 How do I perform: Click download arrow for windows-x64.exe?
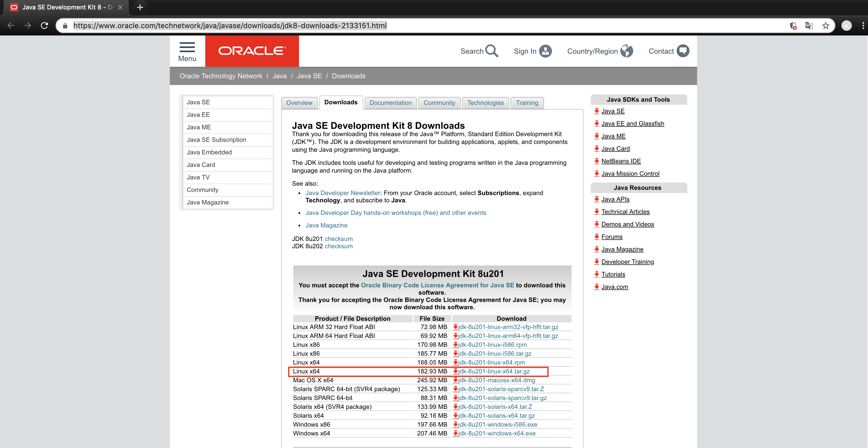coord(455,433)
